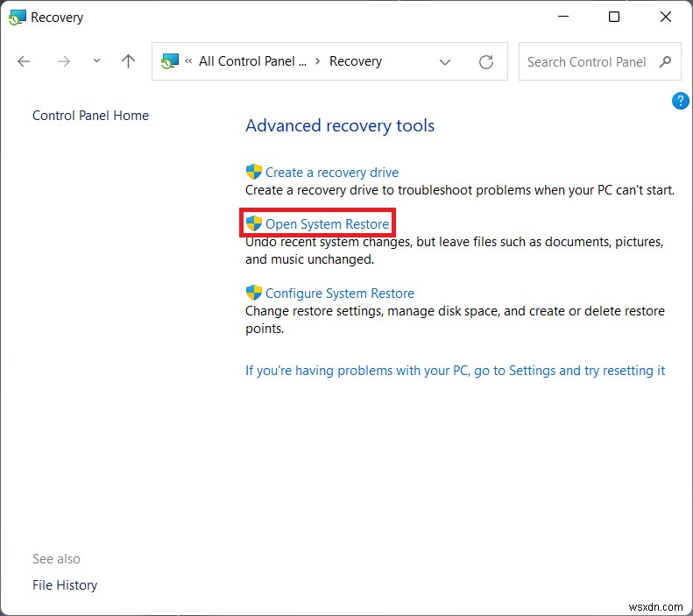Click shield icon beside Configure System Restore

click(254, 293)
